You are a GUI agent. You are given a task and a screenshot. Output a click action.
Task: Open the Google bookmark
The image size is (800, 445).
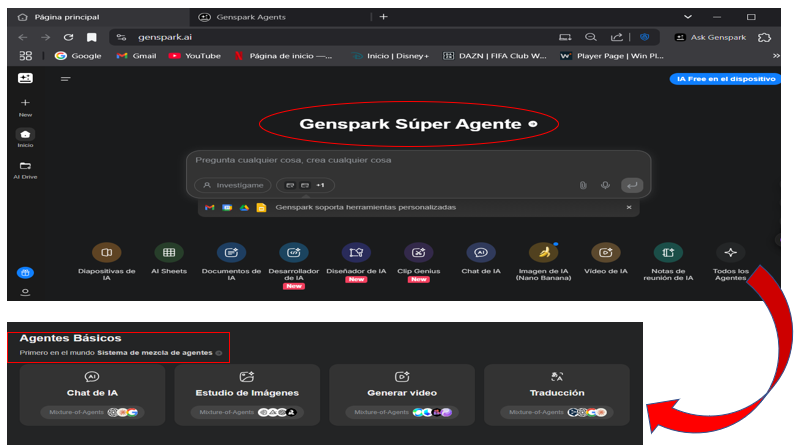pos(78,56)
